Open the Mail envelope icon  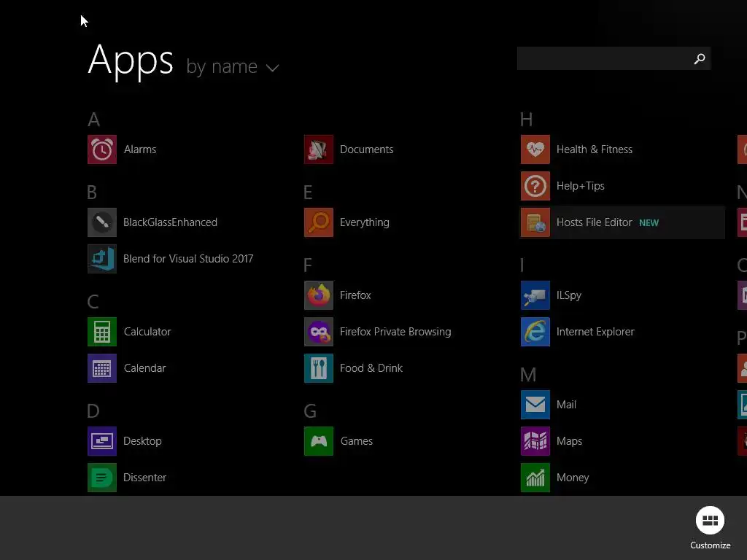tap(535, 405)
